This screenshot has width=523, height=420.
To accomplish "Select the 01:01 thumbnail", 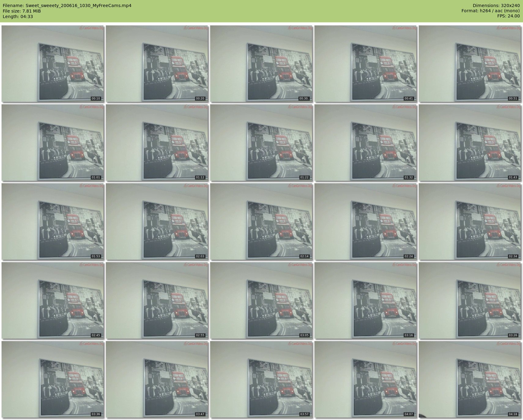I will click(x=53, y=143).
